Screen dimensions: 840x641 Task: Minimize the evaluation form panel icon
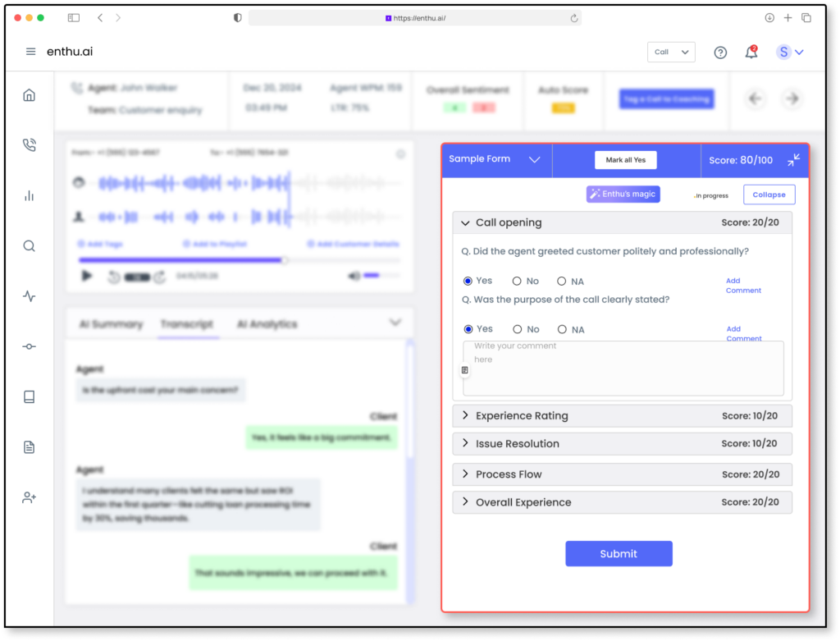coord(793,160)
